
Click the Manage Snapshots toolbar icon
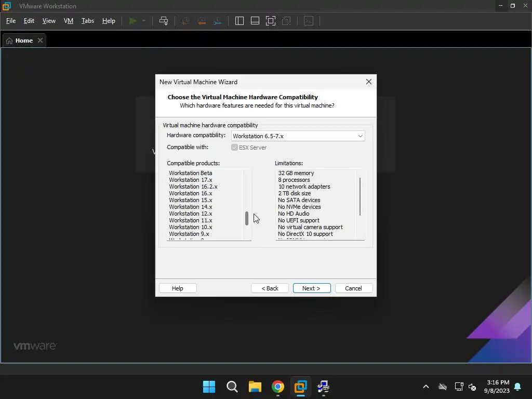[218, 21]
